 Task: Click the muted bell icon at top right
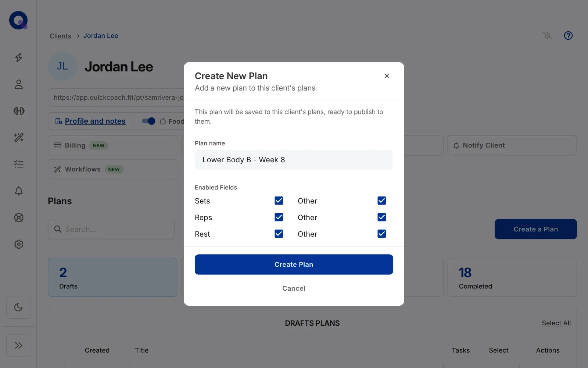point(548,35)
